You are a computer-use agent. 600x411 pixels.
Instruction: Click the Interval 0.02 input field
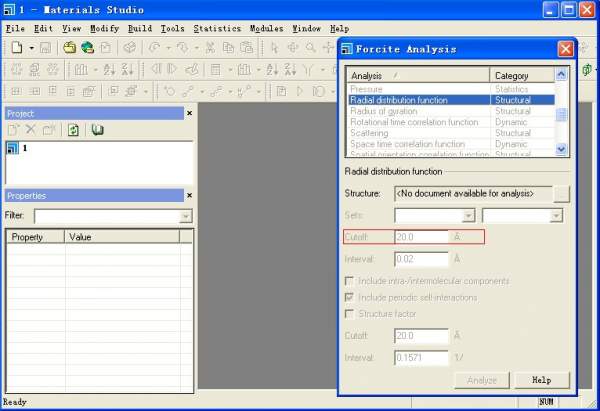coord(421,259)
